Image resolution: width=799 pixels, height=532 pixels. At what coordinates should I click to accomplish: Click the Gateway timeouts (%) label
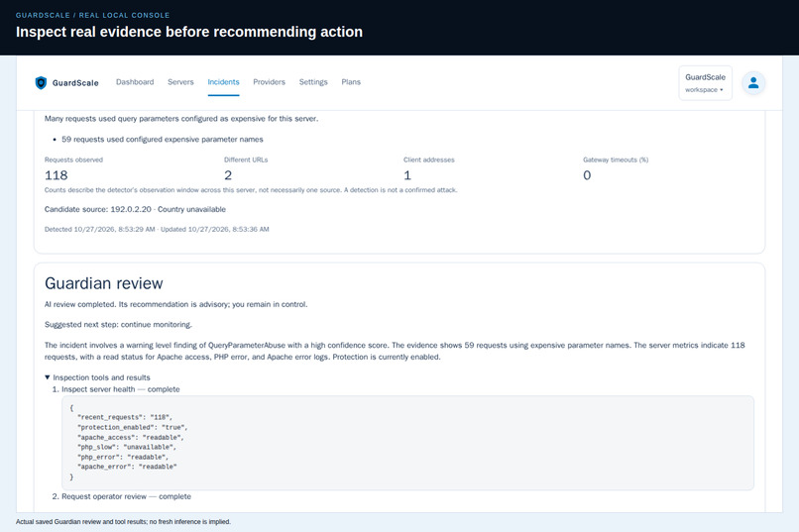click(x=616, y=160)
